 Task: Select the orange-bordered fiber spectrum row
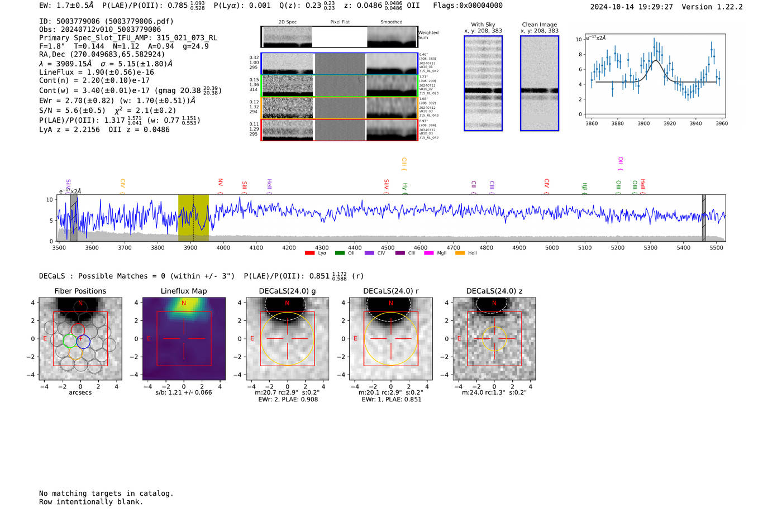point(340,108)
